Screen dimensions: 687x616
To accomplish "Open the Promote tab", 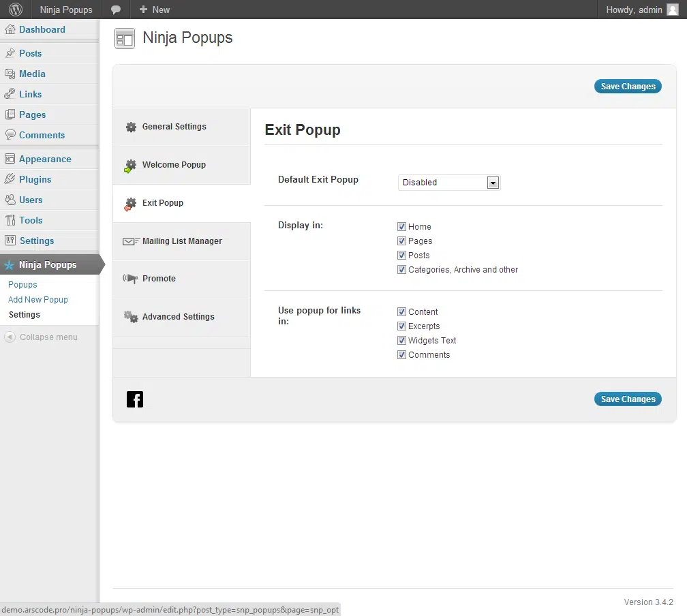I will pos(181,279).
